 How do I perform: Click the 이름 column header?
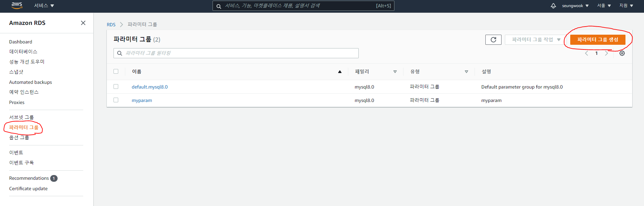click(136, 71)
